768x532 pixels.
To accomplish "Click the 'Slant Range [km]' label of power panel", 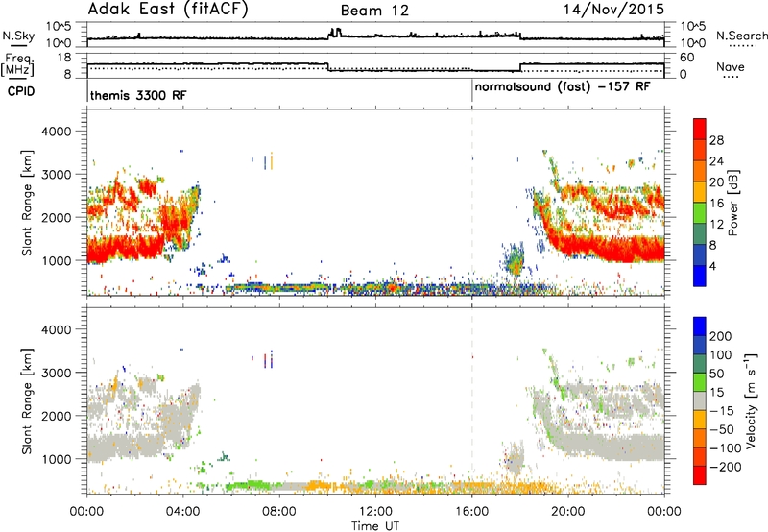I will coord(27,203).
